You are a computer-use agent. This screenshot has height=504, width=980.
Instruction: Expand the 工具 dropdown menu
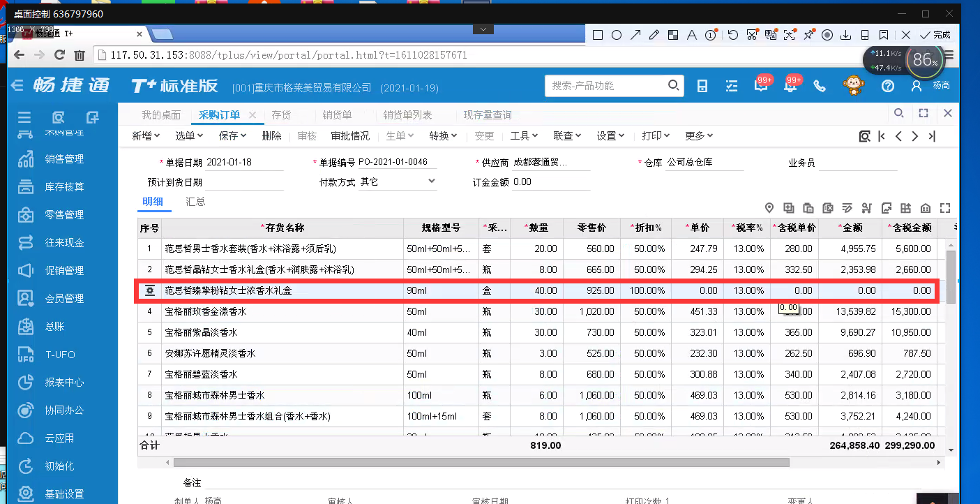[525, 136]
